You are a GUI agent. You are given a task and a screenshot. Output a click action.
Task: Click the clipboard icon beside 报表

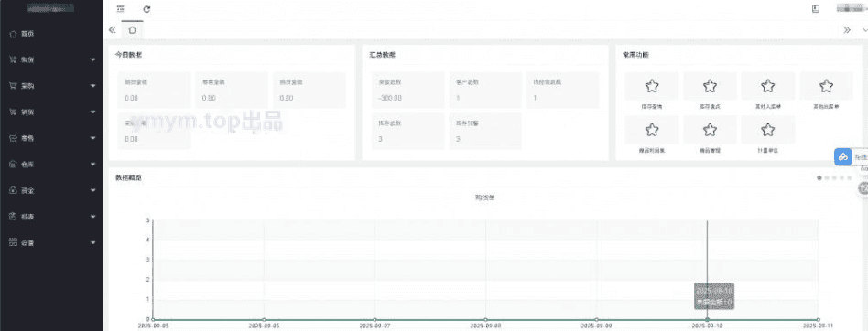tap(14, 216)
